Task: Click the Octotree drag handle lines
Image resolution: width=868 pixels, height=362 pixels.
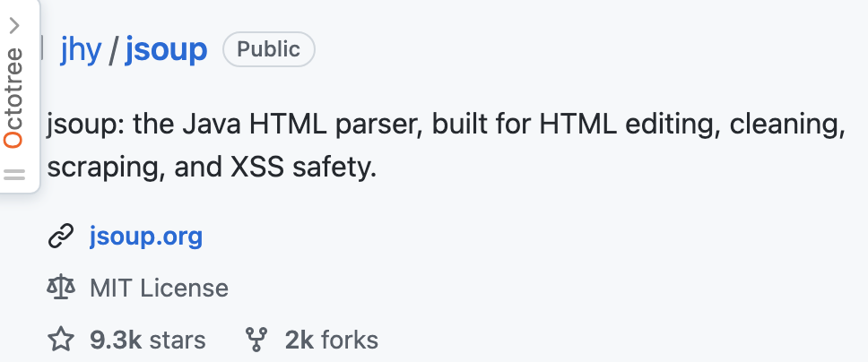Action: click(14, 176)
